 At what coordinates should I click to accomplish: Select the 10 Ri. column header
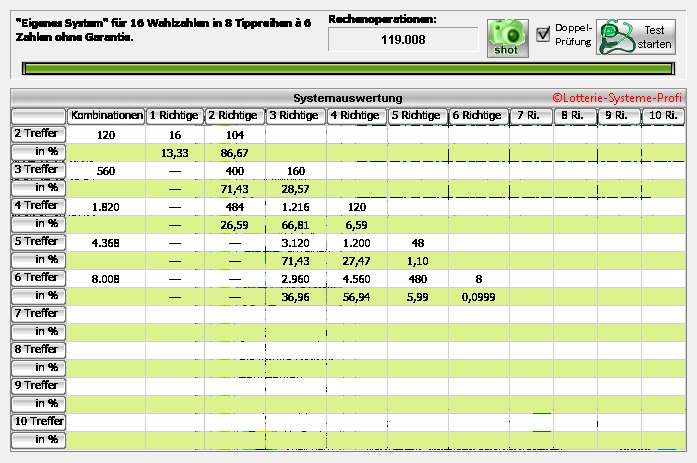pos(661,116)
